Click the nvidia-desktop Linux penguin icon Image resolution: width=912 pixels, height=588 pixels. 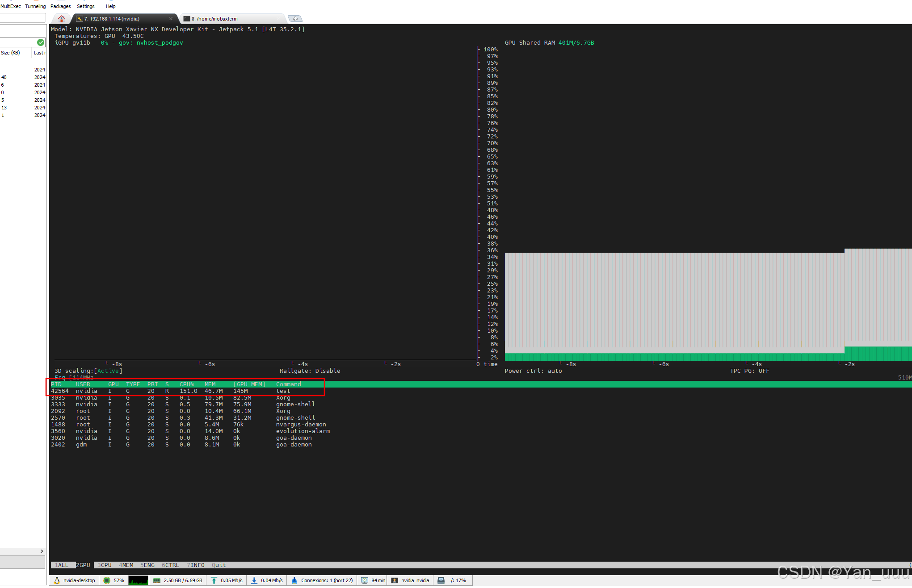57,580
